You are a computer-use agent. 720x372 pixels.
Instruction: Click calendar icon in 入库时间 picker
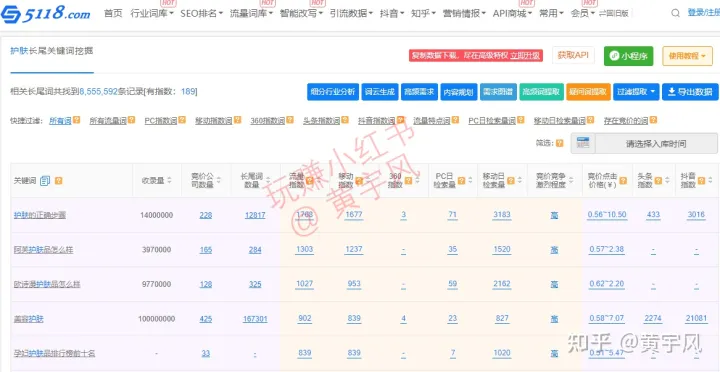(x=583, y=143)
